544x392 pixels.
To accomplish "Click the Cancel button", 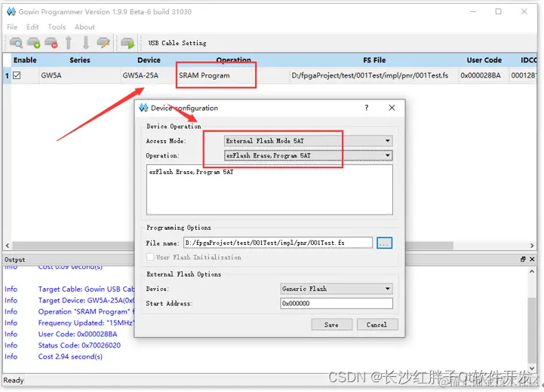I will click(x=377, y=324).
